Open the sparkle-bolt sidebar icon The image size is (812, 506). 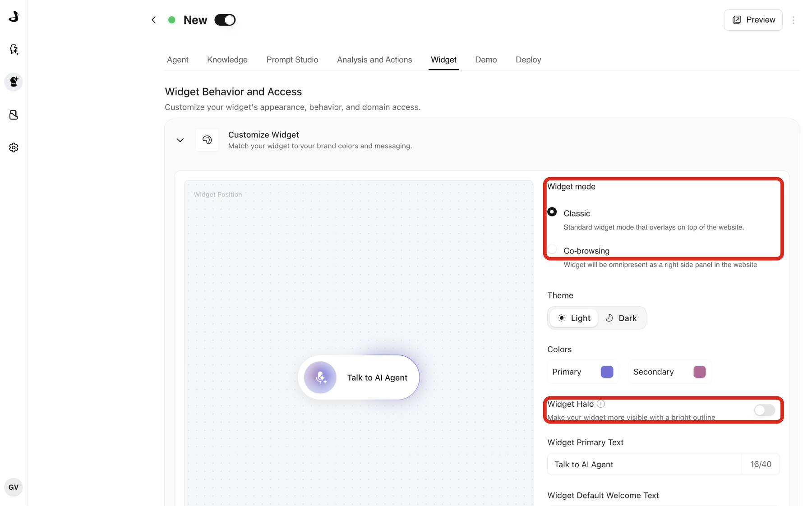[14, 49]
